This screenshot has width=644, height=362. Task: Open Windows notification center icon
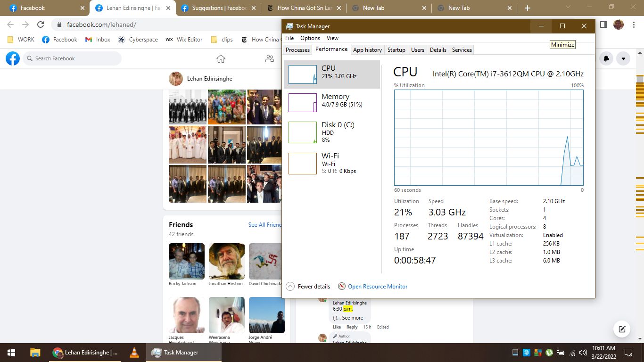coord(628,353)
